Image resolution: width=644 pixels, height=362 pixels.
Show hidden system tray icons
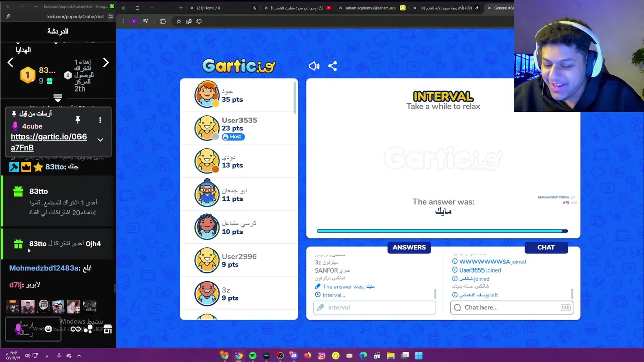coord(79,356)
